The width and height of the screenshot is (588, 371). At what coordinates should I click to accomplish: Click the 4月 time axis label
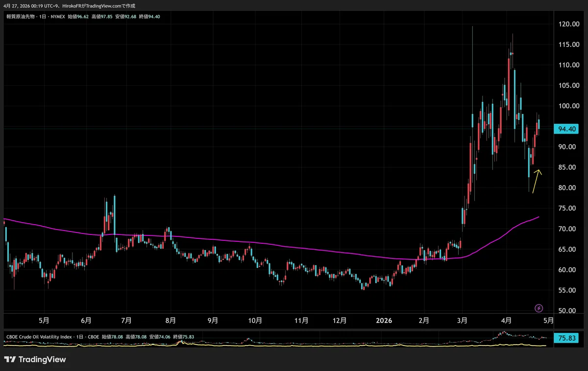(506, 321)
